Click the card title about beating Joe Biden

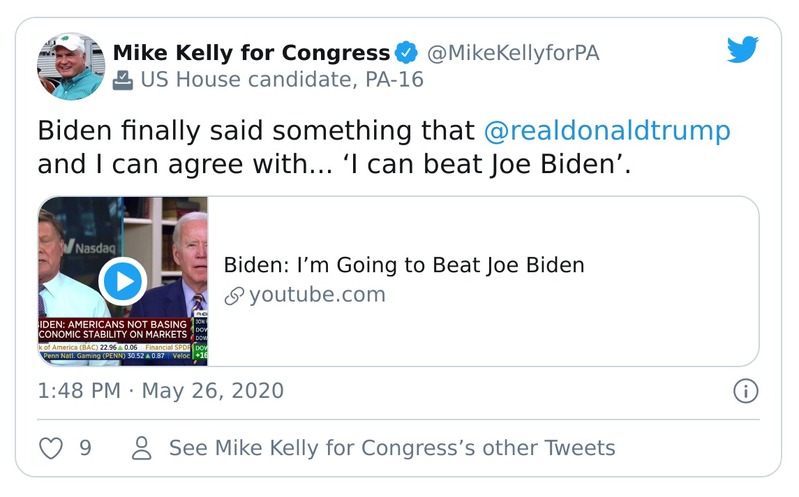click(403, 265)
